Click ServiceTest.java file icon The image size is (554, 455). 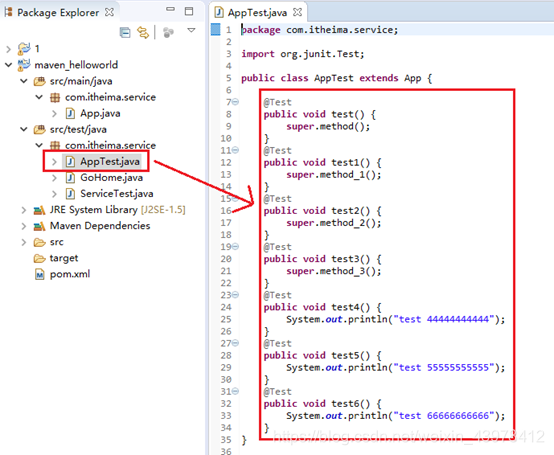70,194
